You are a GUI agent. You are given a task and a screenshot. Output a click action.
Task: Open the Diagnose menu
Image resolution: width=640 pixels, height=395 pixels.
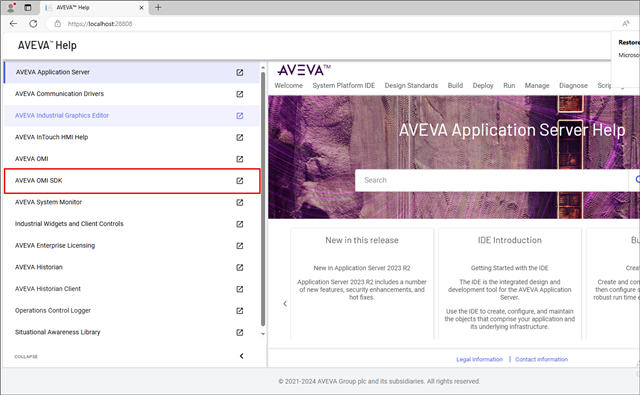(x=573, y=85)
